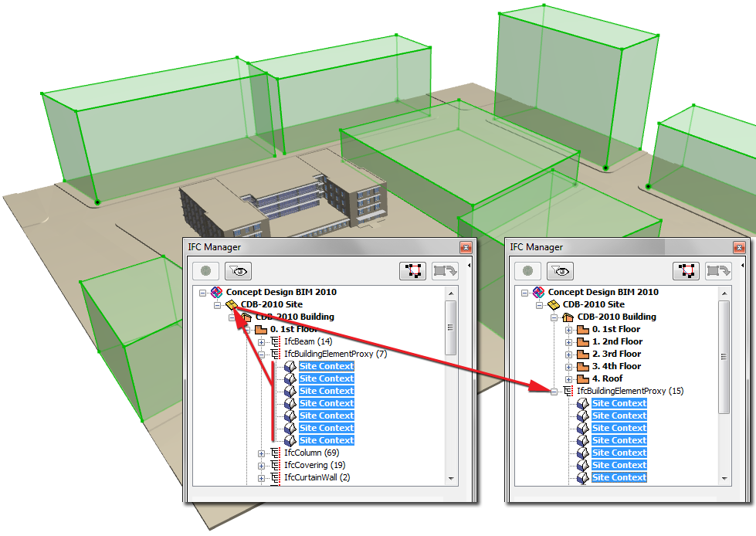This screenshot has width=756, height=536.
Task: Select CDB-2010 Building text in right IFC Manager
Action: click(x=617, y=317)
